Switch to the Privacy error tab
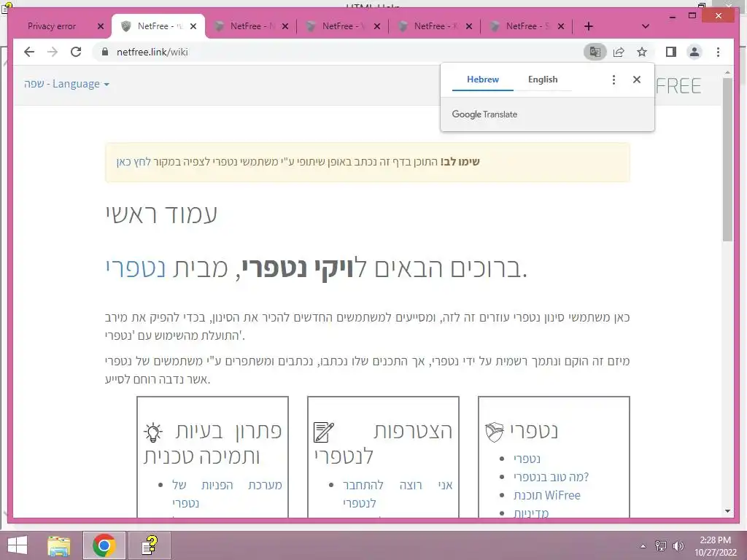This screenshot has height=560, width=747. (52, 26)
